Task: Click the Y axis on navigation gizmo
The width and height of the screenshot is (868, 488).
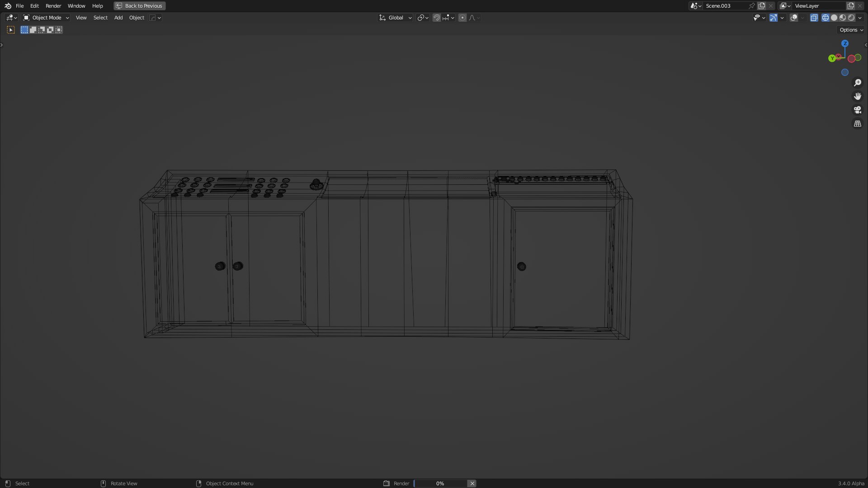Action: pyautogui.click(x=832, y=58)
